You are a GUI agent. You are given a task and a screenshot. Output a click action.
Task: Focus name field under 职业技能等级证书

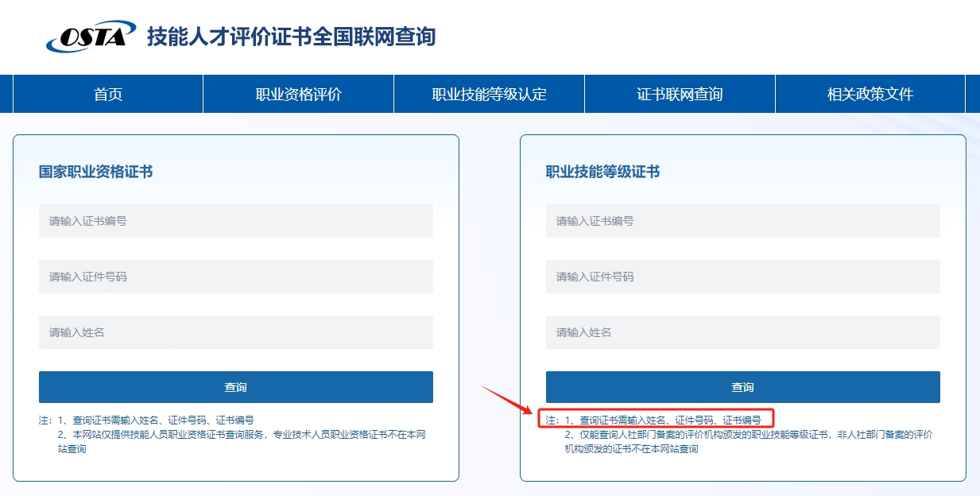pos(742,332)
